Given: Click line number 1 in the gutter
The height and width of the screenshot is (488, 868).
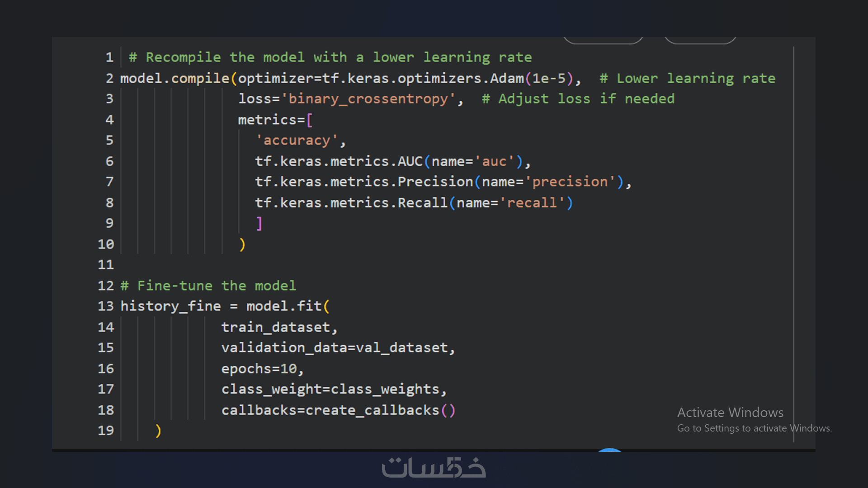Looking at the screenshot, I should click(109, 57).
